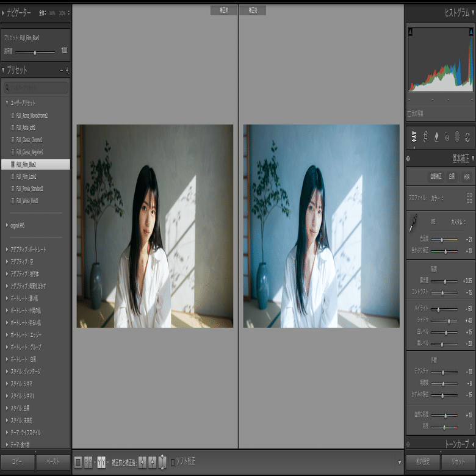Image resolution: width=476 pixels, height=476 pixels.
Task: Copy after settings to before icon
Action: (x=153, y=463)
